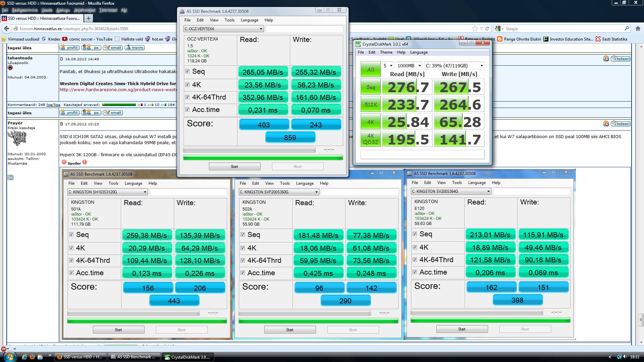Click the small table icon under Prayer's profile

pos(10,177)
